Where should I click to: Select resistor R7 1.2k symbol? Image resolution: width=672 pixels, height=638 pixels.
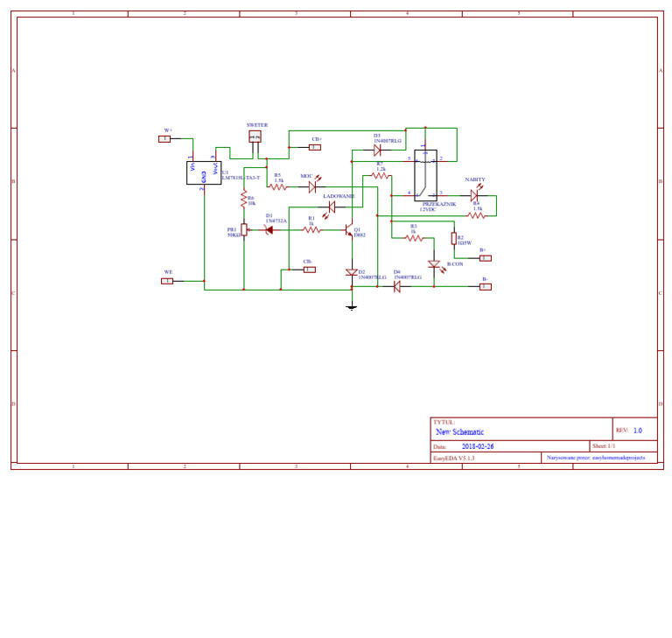point(381,176)
